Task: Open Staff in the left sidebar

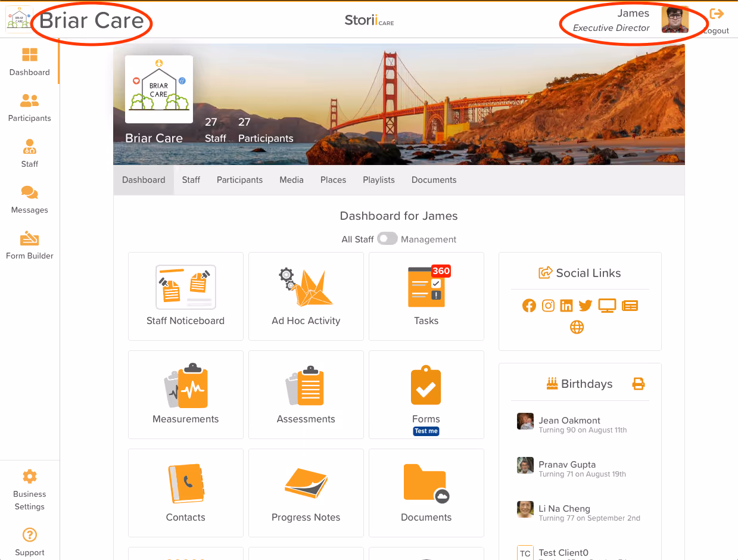Action: [30, 154]
